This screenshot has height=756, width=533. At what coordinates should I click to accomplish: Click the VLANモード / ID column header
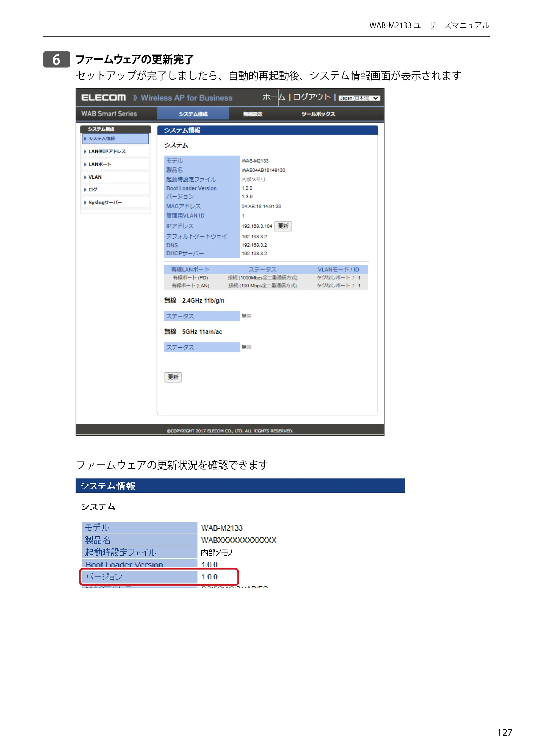coord(338,269)
